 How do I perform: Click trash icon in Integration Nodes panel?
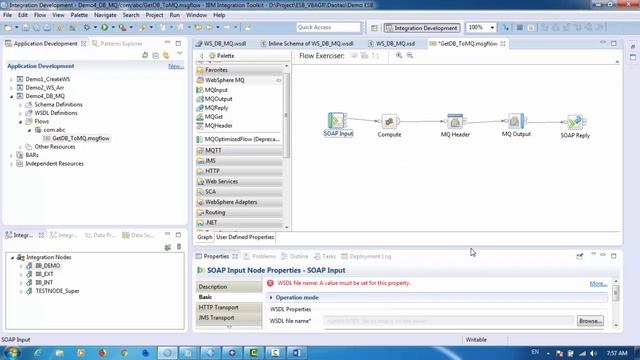pyautogui.click(x=179, y=247)
